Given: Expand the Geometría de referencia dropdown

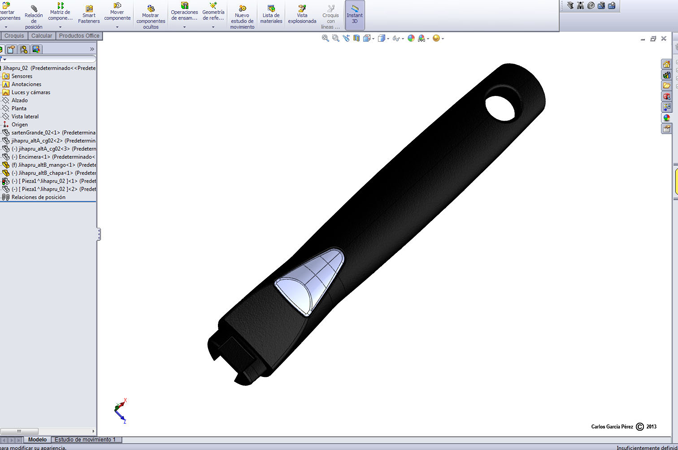Looking at the screenshot, I should (x=213, y=27).
